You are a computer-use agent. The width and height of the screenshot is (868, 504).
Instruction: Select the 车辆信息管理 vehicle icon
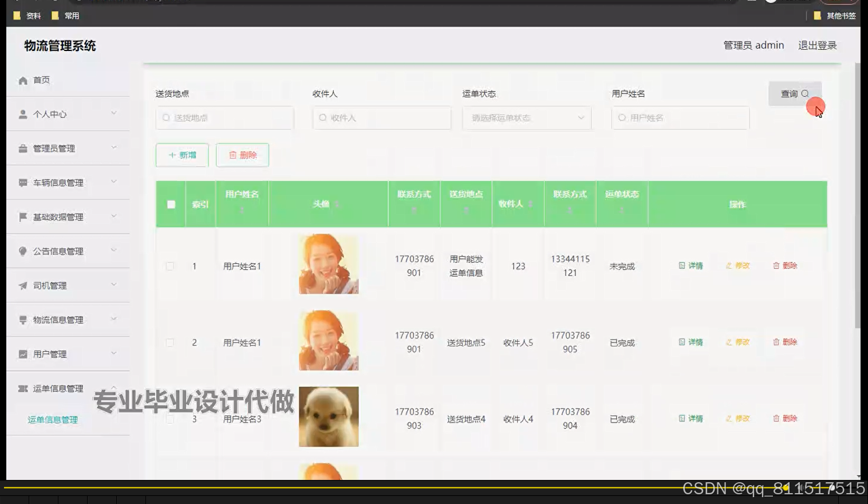click(22, 182)
